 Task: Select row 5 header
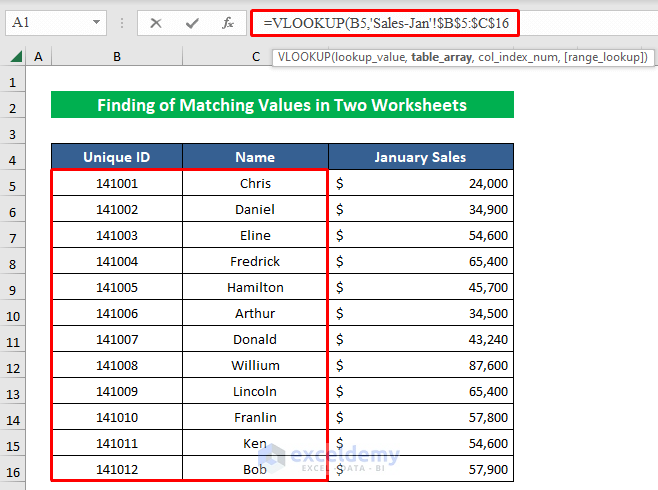[x=13, y=184]
